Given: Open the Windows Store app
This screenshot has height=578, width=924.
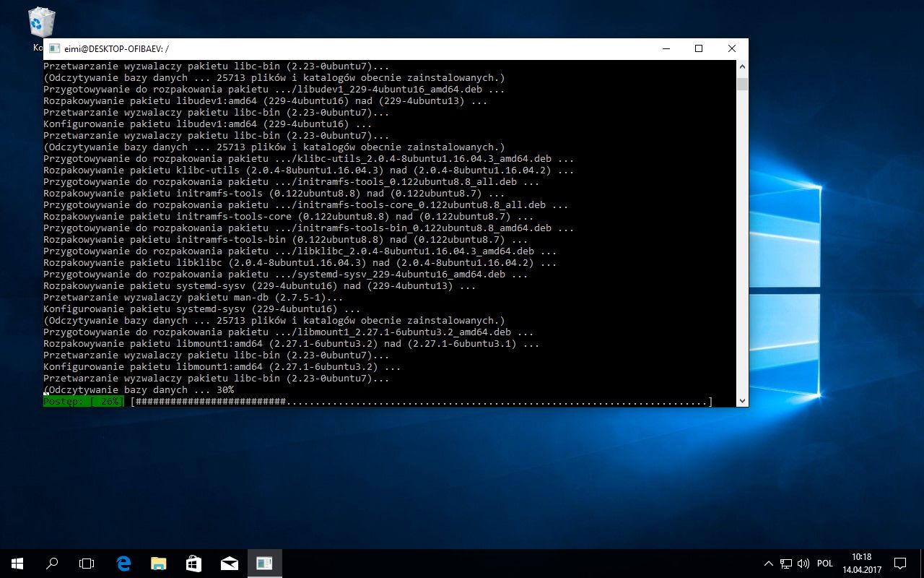Looking at the screenshot, I should pyautogui.click(x=193, y=563).
